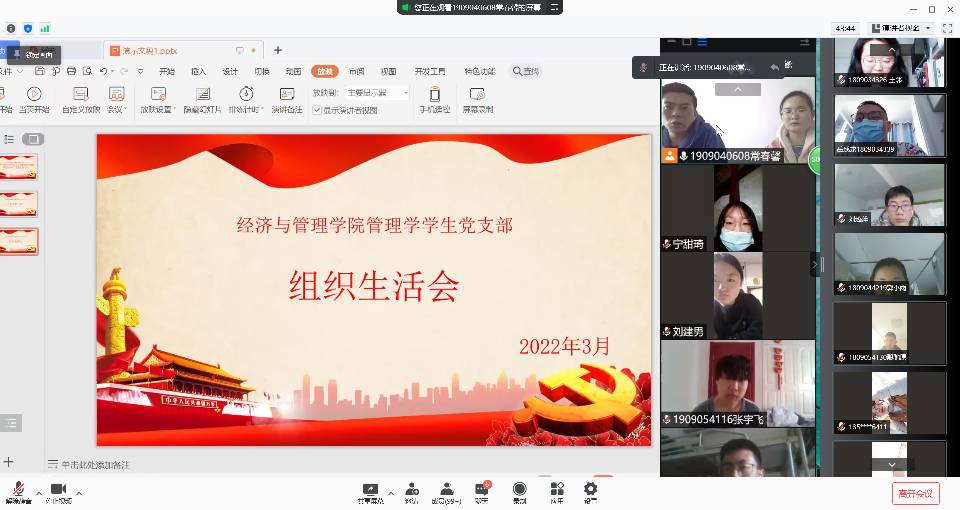Toggle the 显示演讲者视图 checkbox

(x=318, y=110)
